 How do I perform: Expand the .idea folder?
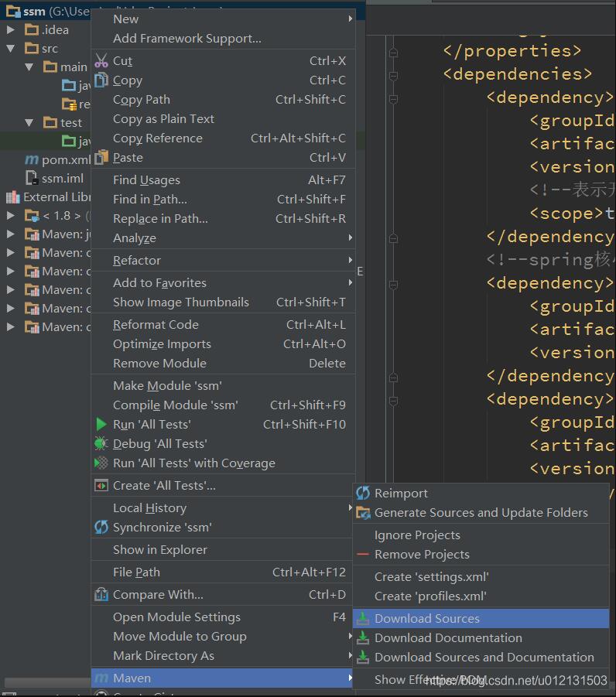coord(11,29)
